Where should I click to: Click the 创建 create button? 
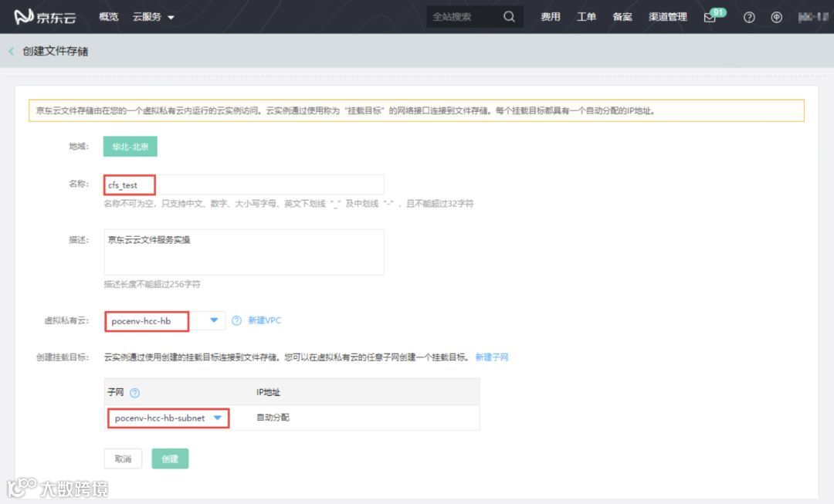170,458
